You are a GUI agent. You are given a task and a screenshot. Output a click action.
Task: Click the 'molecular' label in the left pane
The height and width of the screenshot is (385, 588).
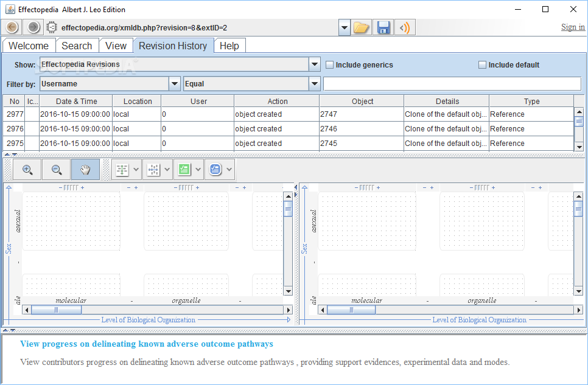[x=71, y=300]
